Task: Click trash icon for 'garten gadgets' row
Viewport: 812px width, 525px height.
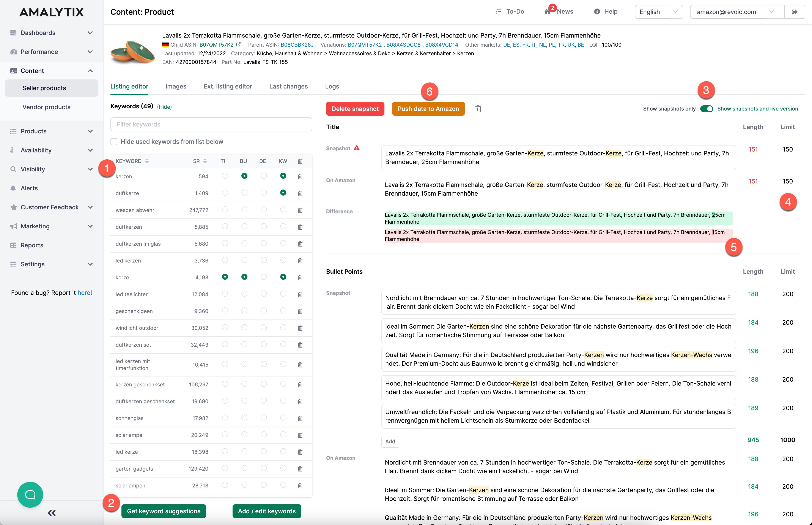Action: [300, 469]
